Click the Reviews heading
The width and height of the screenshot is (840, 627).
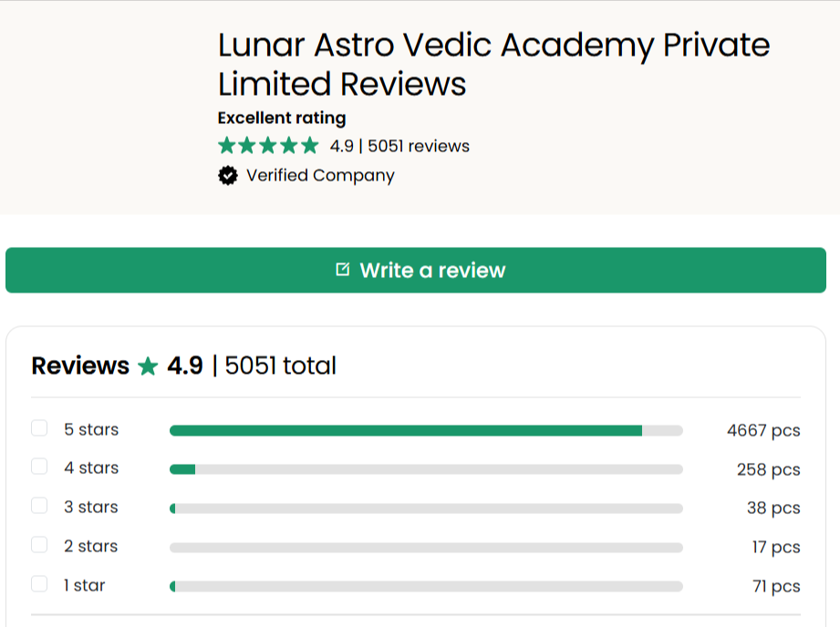coord(80,365)
